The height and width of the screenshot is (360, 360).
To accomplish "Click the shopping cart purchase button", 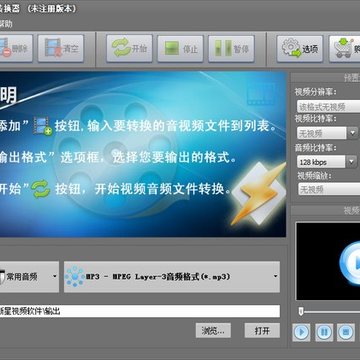I will pos(345,49).
